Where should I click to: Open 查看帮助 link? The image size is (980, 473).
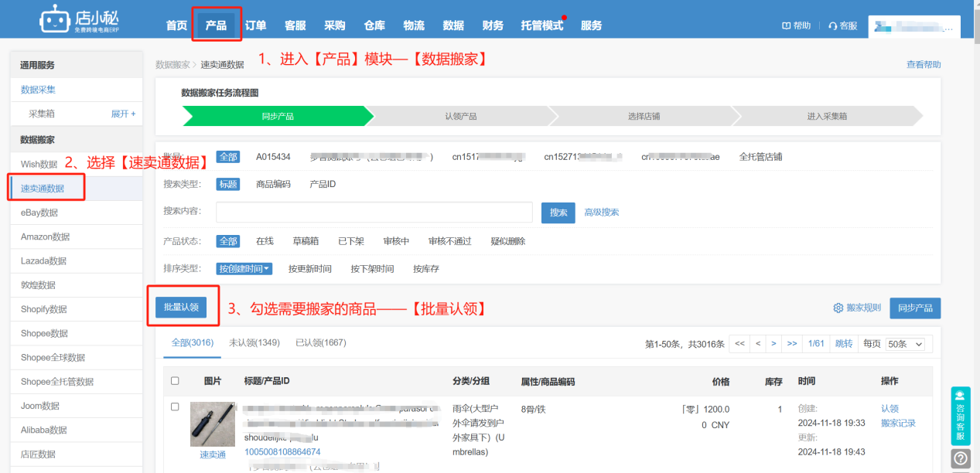click(924, 65)
